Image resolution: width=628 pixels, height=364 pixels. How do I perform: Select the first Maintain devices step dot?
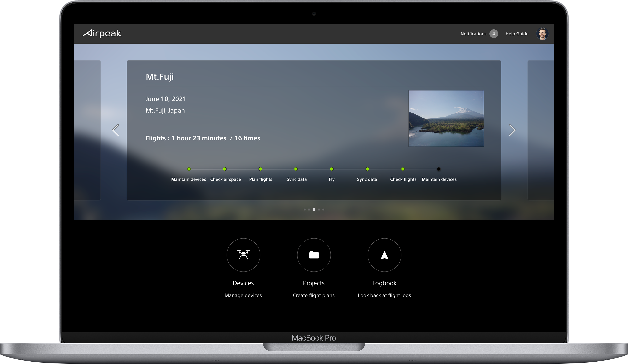coord(189,169)
